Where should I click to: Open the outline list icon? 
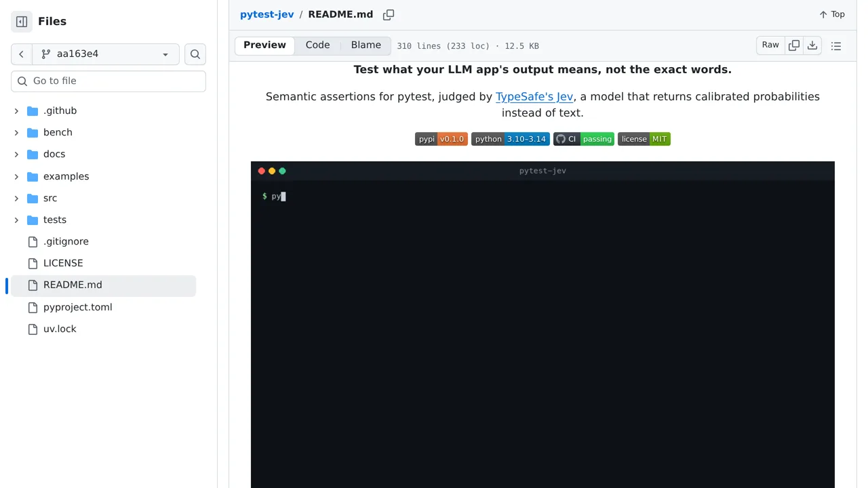836,46
